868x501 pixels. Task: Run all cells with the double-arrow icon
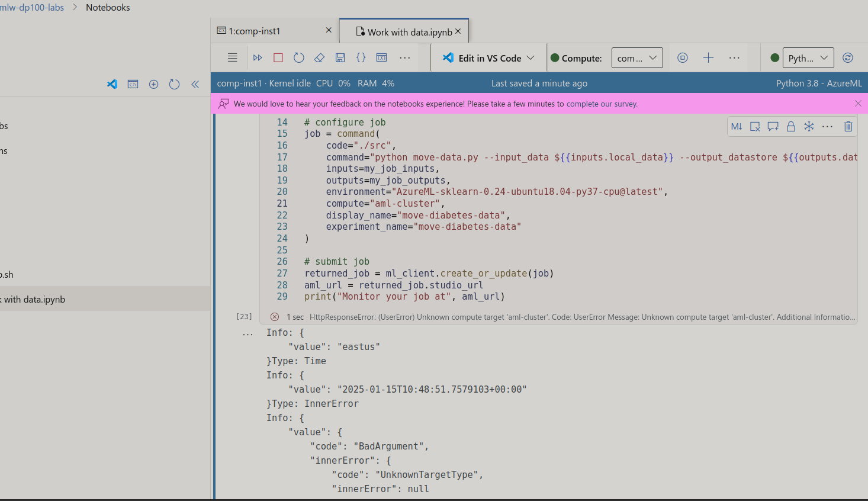point(258,57)
